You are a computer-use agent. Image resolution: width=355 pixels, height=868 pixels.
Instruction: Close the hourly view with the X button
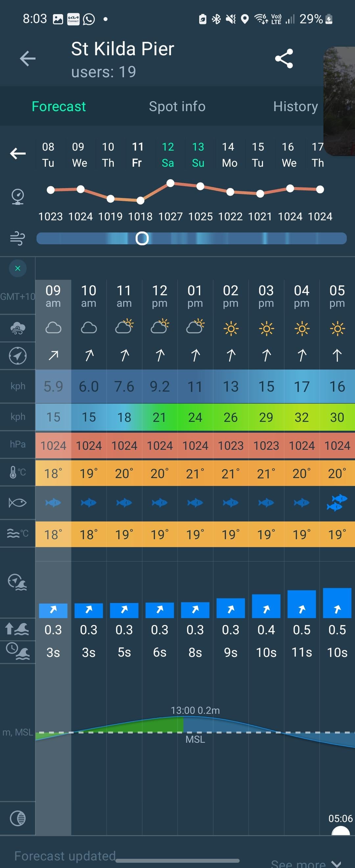pos(17,268)
